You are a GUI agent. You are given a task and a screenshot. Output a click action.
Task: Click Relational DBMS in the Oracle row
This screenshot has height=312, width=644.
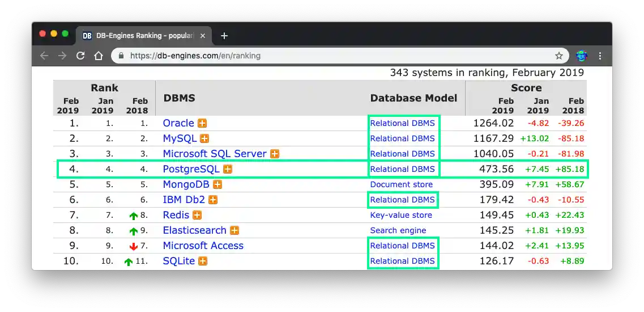click(403, 123)
